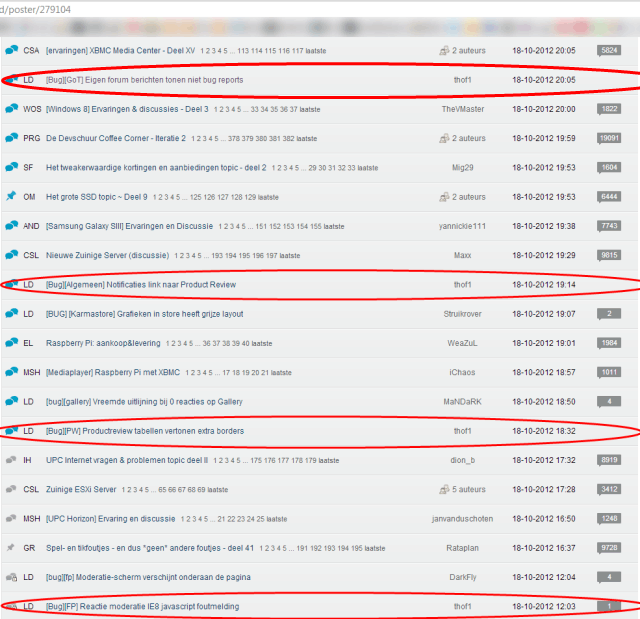Image resolution: width=640 pixels, height=619 pixels.
Task: Click chat bubble icon in Karmastore bug row
Action: click(x=11, y=313)
